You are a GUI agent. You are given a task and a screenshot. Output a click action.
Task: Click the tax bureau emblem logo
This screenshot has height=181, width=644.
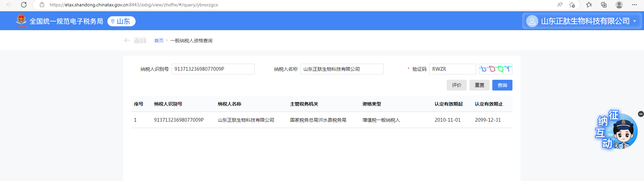point(21,21)
